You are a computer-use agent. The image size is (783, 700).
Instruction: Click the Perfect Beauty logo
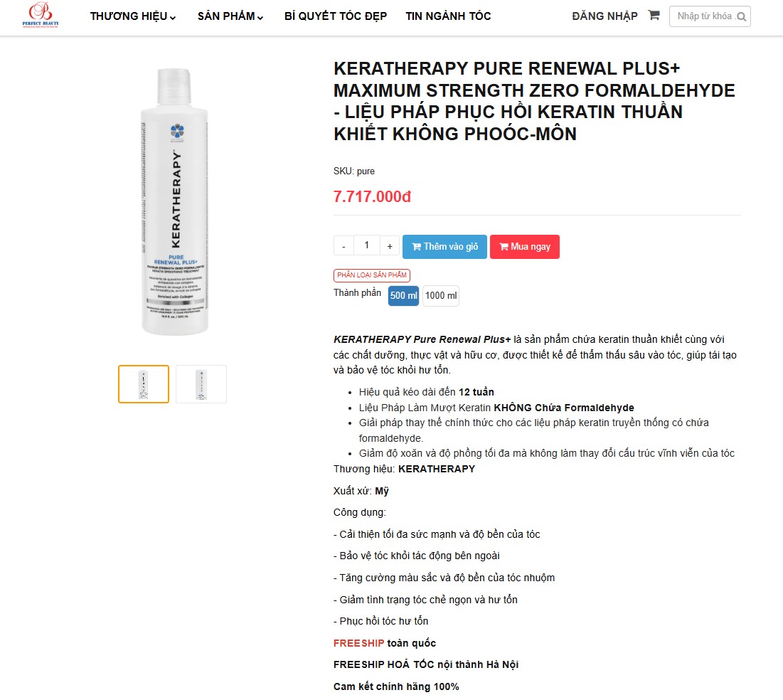pyautogui.click(x=41, y=14)
